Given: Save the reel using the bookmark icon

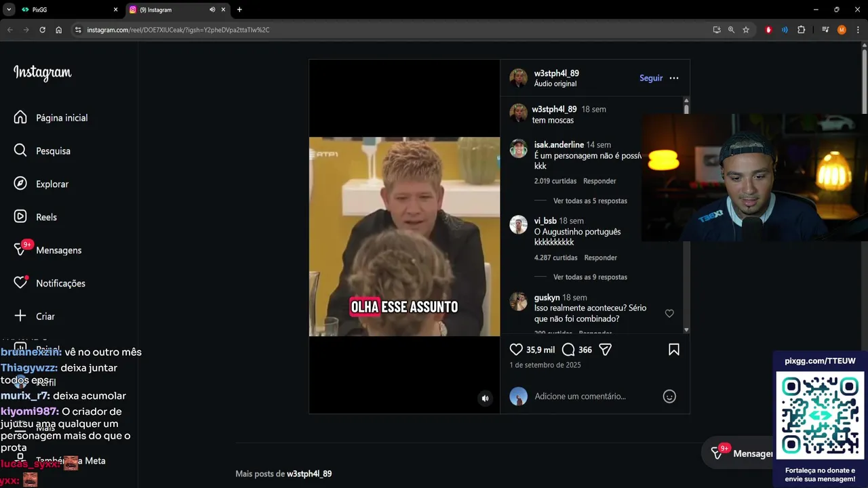Looking at the screenshot, I should tap(674, 350).
